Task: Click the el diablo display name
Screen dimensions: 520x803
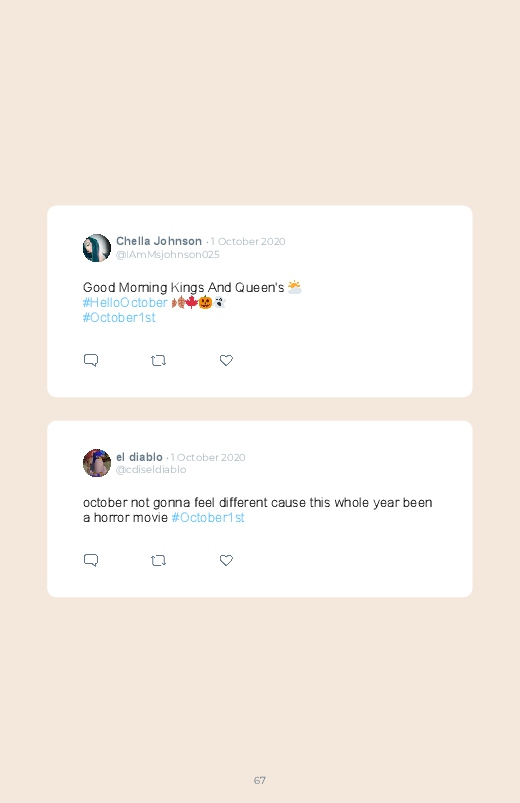Action: [139, 457]
